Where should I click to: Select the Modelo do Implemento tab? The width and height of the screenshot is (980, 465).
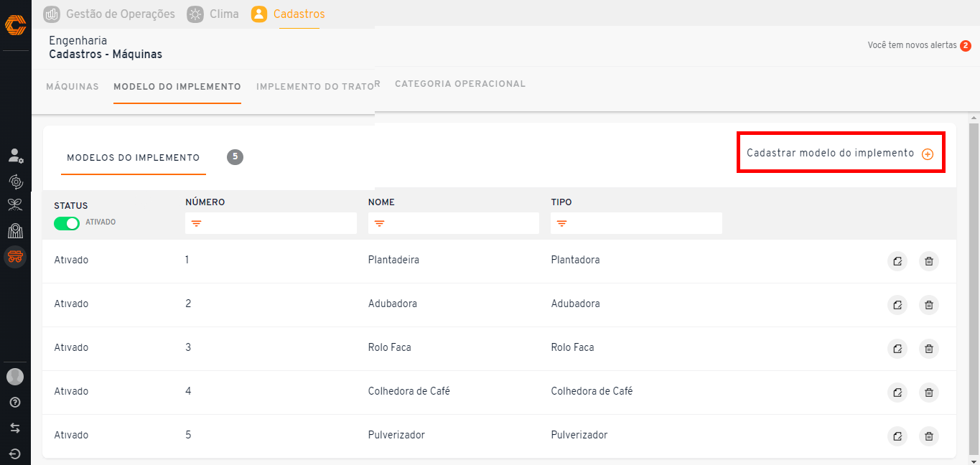coord(177,86)
